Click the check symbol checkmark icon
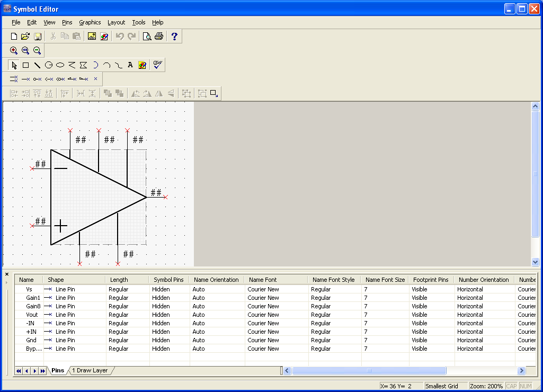The image size is (543, 392). coord(157,65)
